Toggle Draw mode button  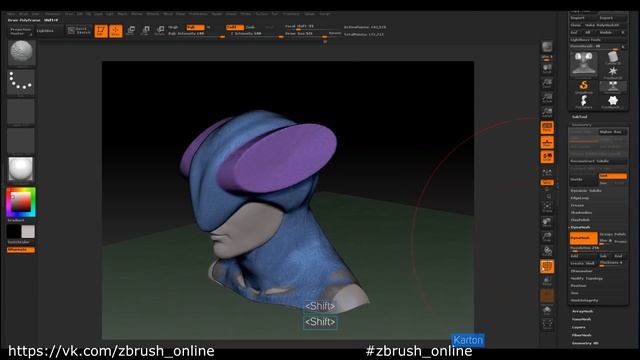point(116,31)
